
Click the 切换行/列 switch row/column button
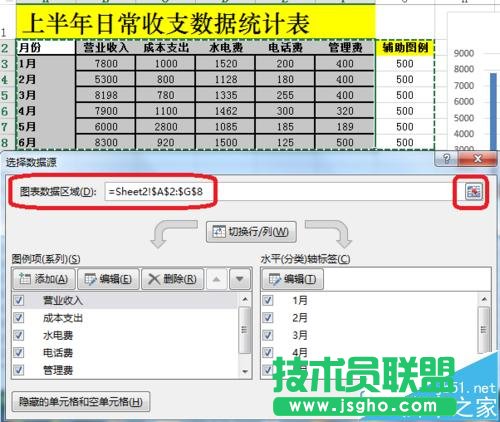(x=251, y=232)
